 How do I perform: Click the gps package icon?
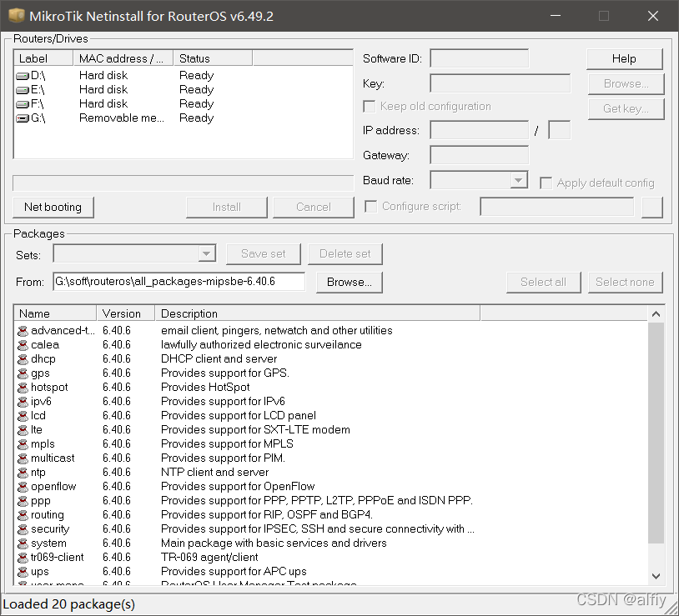(x=23, y=373)
